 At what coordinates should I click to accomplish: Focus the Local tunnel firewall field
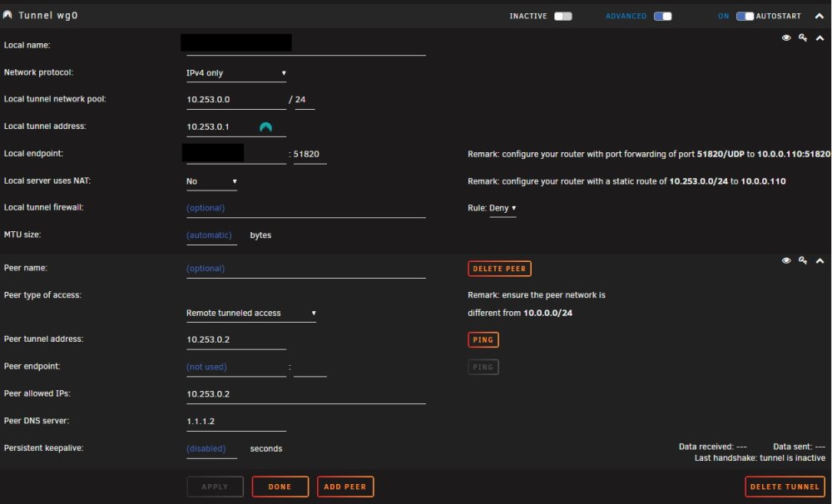(x=306, y=208)
